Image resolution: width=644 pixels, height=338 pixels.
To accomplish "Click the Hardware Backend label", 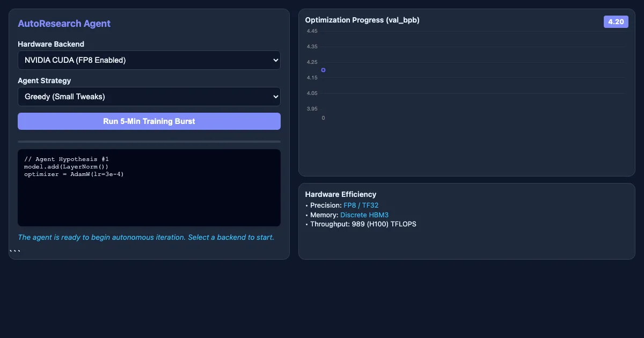I will (51, 44).
